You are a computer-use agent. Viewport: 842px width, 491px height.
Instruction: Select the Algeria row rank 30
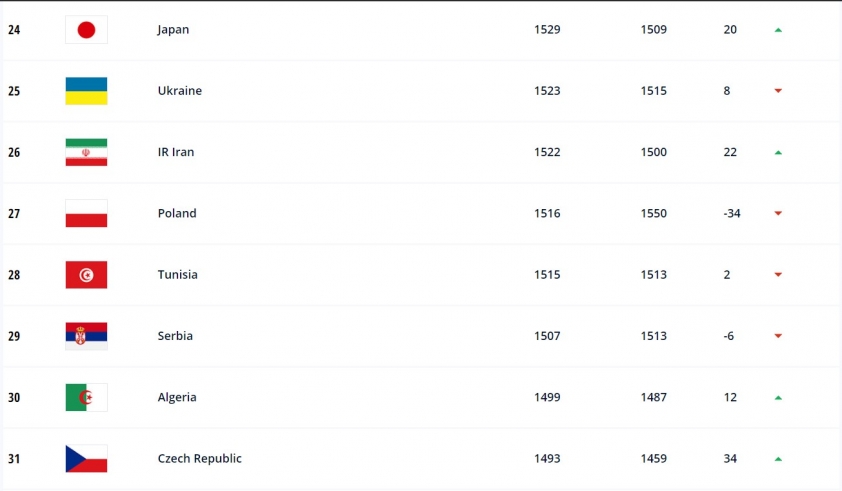point(14,398)
